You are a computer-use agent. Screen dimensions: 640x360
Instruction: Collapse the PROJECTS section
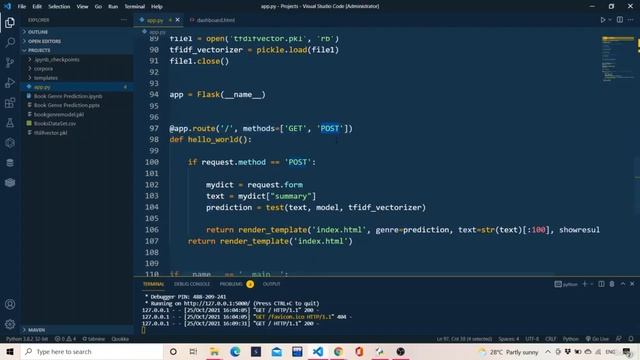click(x=77, y=50)
